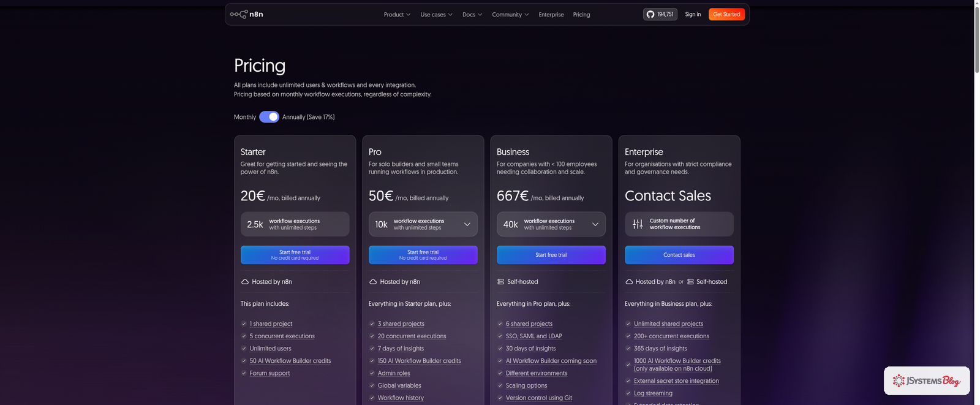The height and width of the screenshot is (405, 980).
Task: Click the n8n logo in header
Action: pyautogui.click(x=247, y=14)
